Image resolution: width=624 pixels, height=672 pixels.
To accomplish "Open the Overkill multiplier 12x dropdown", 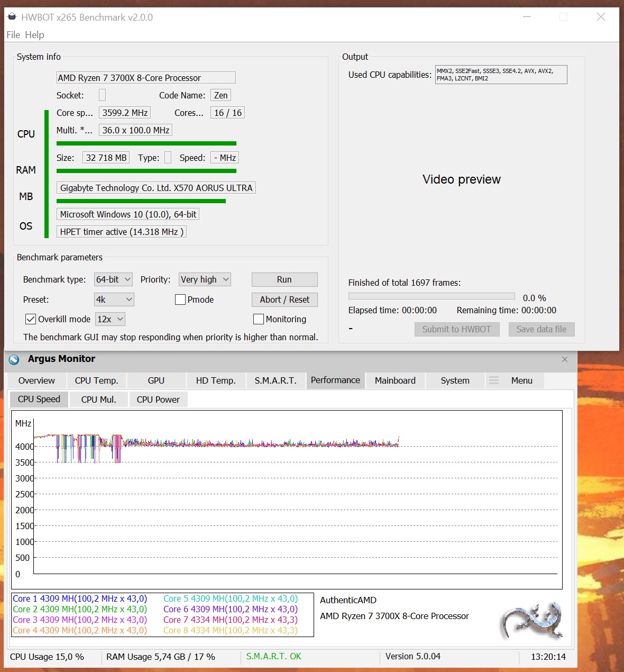I will [110, 319].
